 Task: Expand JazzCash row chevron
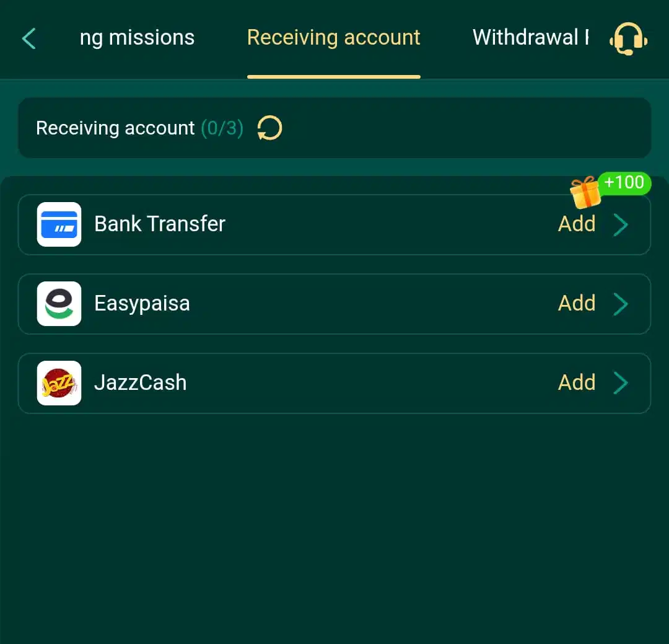pyautogui.click(x=621, y=383)
